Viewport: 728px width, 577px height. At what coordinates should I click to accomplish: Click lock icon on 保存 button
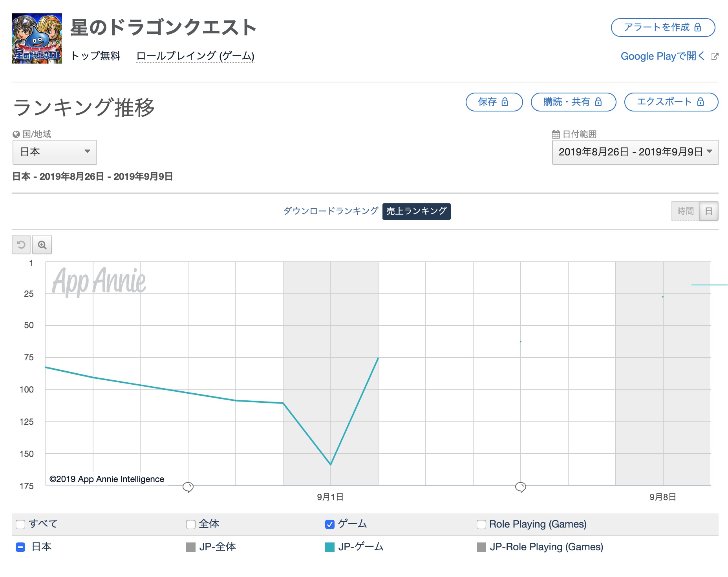coord(505,102)
